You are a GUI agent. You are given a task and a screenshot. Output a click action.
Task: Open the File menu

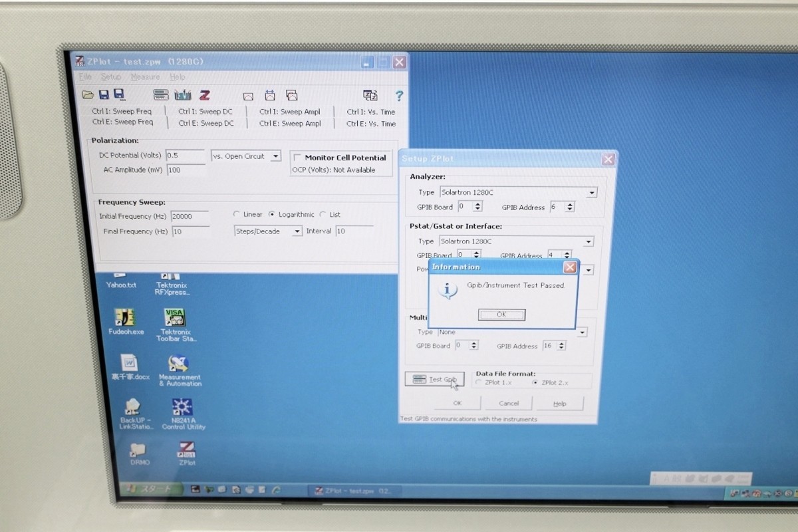pyautogui.click(x=85, y=77)
